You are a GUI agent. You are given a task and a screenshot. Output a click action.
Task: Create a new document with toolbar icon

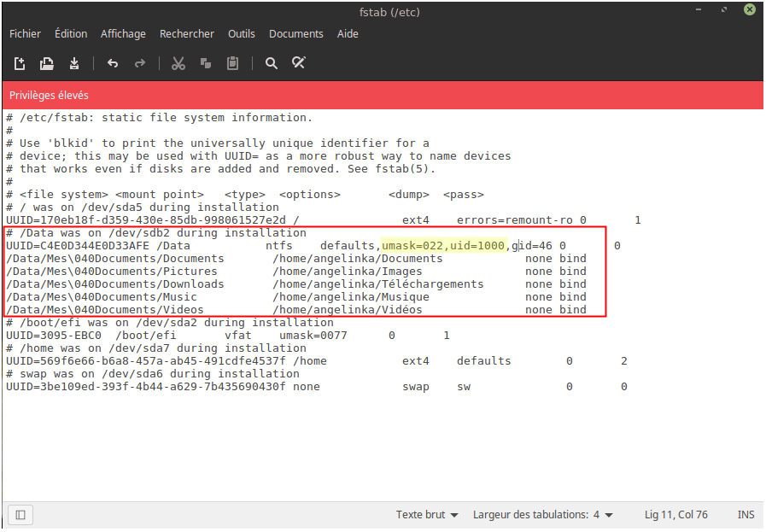pyautogui.click(x=20, y=63)
